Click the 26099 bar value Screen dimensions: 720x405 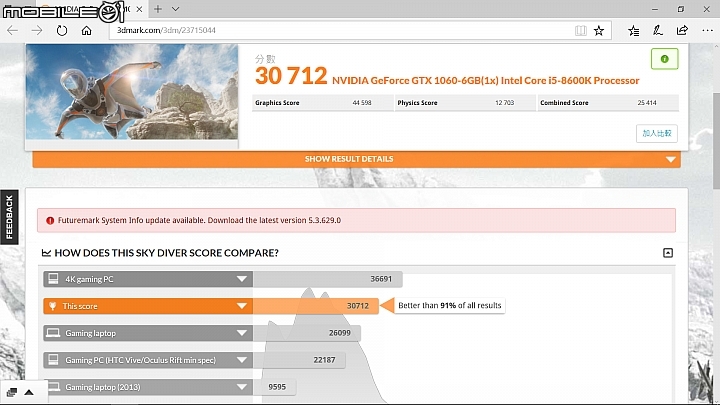(340, 333)
